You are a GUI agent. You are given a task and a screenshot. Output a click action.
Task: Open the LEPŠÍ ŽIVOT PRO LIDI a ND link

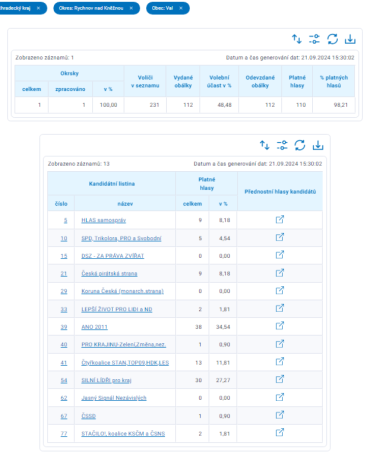point(117,309)
